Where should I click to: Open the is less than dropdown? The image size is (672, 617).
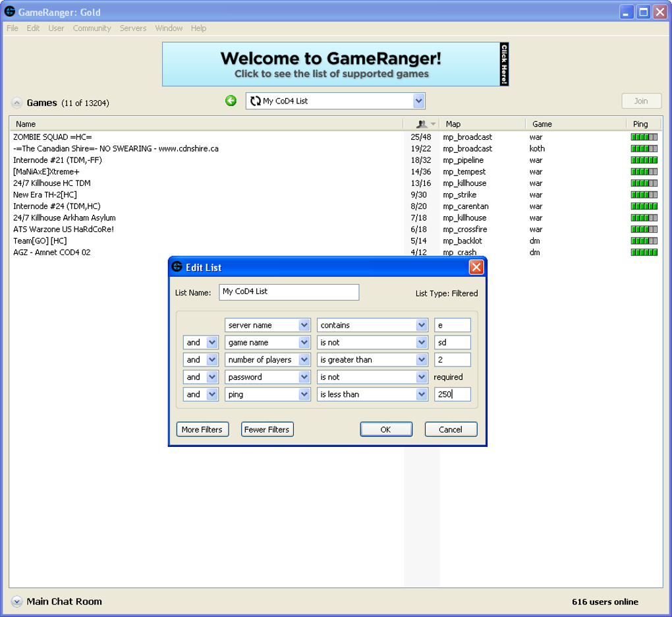click(x=422, y=394)
